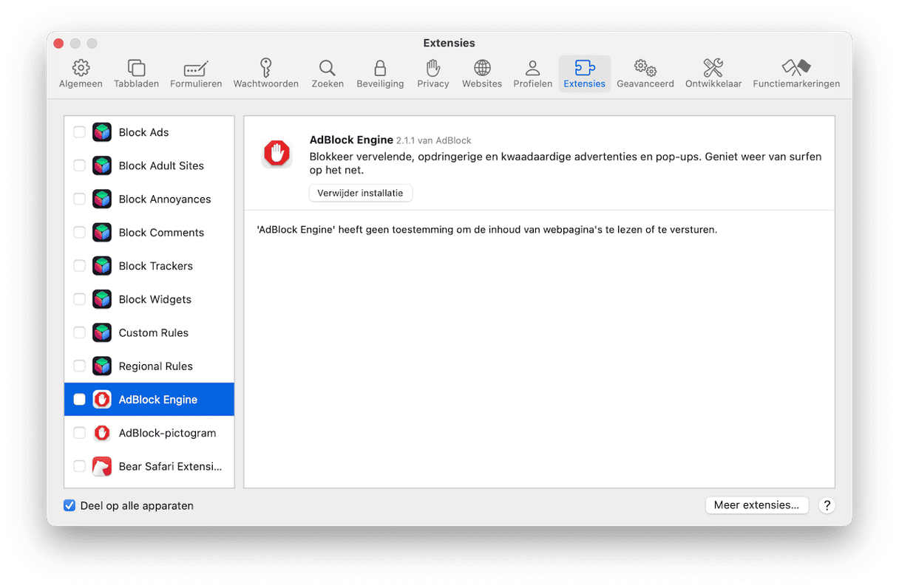899x588 pixels.
Task: Switch to the Profielen tab
Action: (x=532, y=74)
